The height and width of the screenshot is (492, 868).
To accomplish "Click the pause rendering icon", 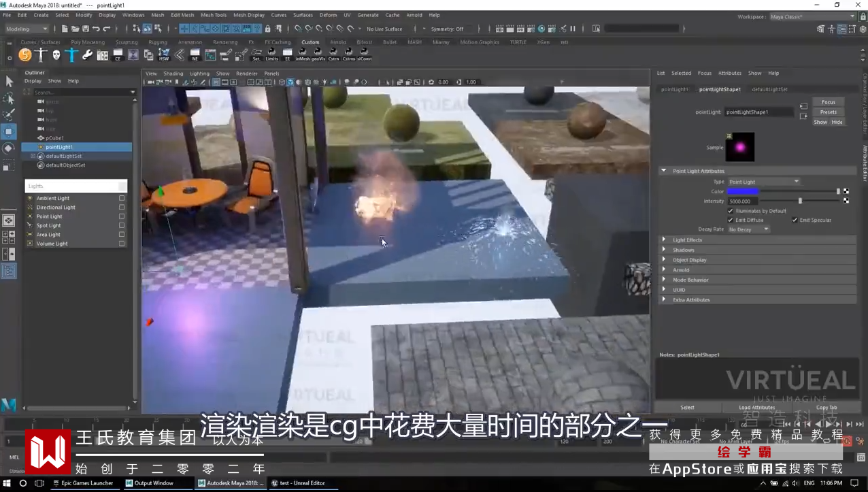I will pos(572,29).
